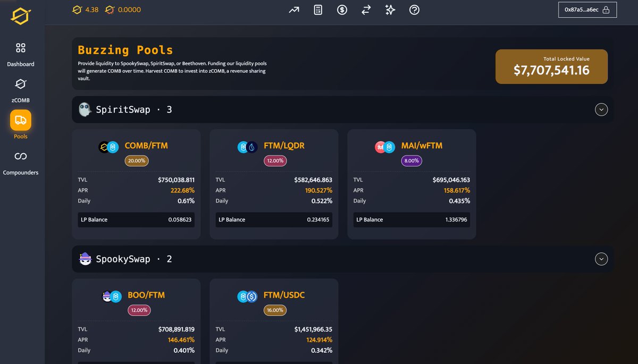Click FTM/LQDR APR value 190.527%
Screen dimensions: 638x364
click(318, 190)
